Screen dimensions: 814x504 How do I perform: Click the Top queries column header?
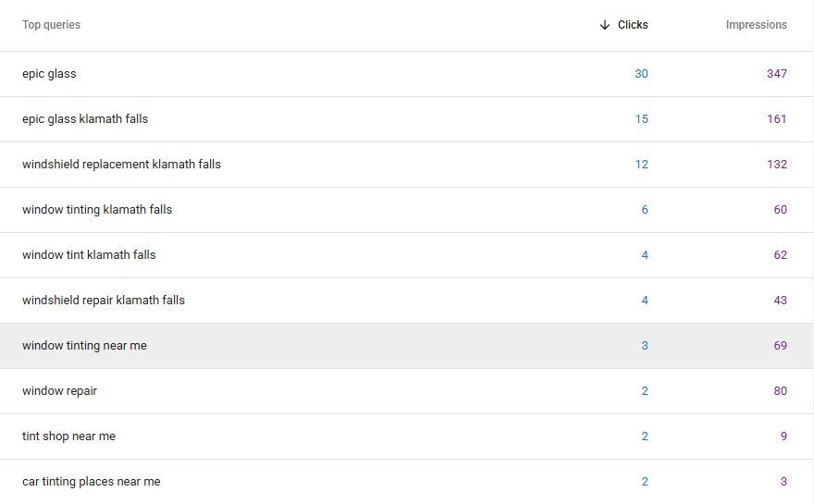pyautogui.click(x=52, y=25)
